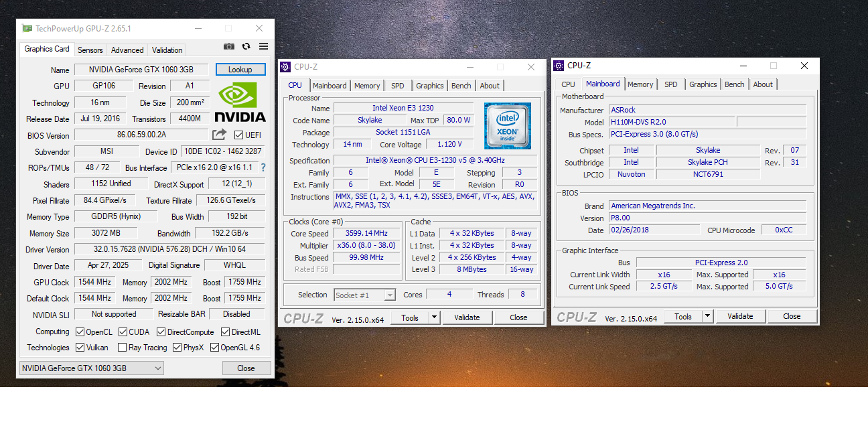Toggle the UEFI checkbox
868x434 pixels.
click(x=238, y=135)
